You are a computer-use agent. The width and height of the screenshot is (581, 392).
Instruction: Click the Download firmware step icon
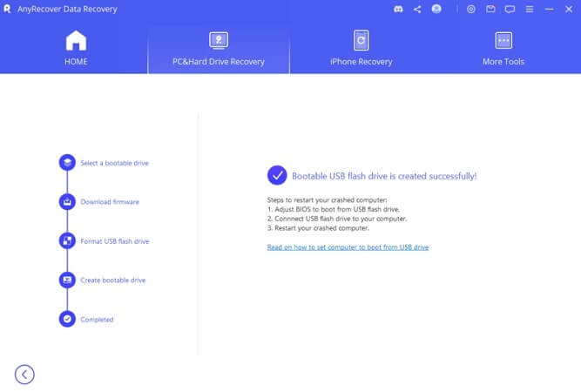[x=67, y=201]
